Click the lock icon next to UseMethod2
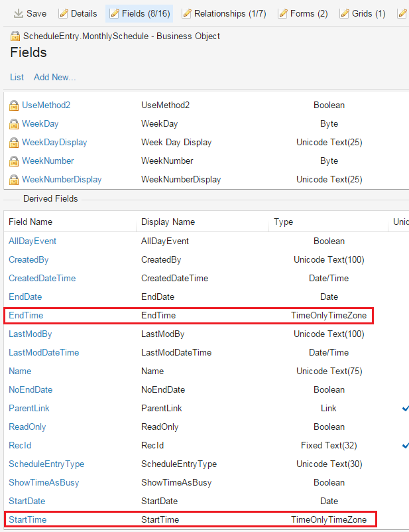409x532 pixels. [x=13, y=105]
